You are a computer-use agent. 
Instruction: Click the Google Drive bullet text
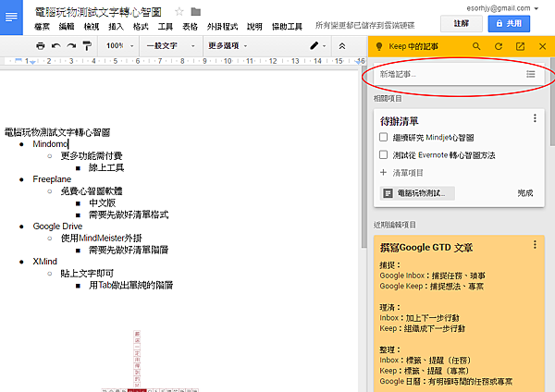57,227
